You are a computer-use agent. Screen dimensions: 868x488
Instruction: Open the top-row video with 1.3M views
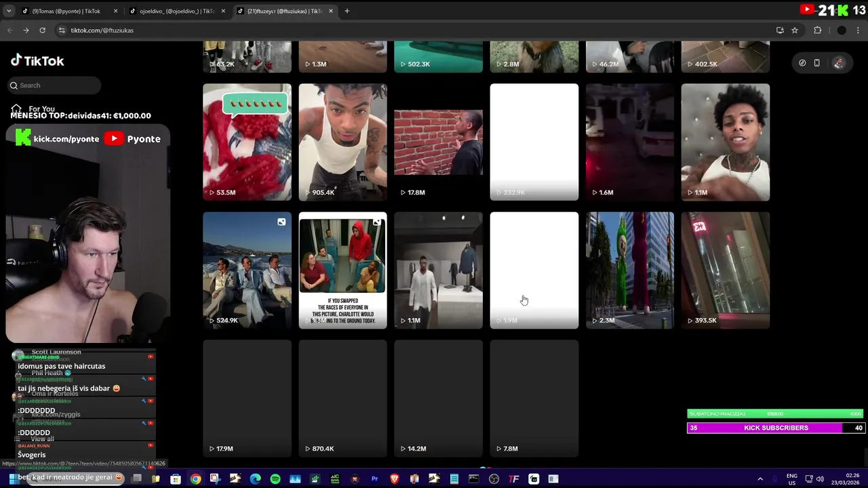click(x=342, y=57)
